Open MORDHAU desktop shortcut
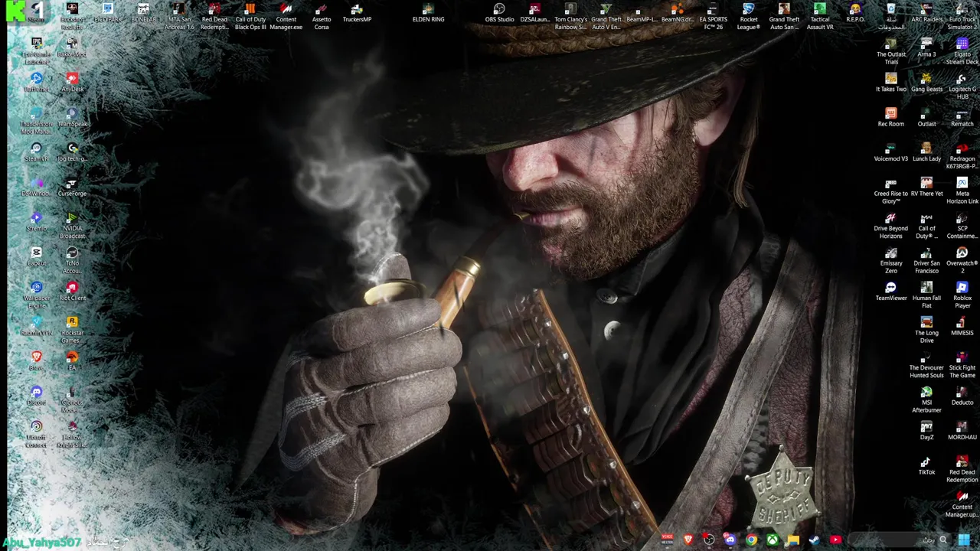This screenshot has height=551, width=980. coord(962,431)
